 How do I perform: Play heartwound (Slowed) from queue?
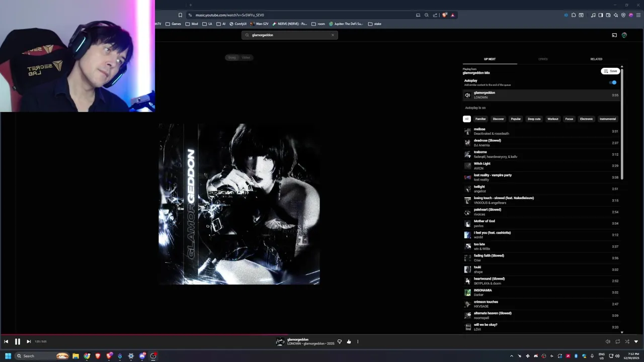541,281
